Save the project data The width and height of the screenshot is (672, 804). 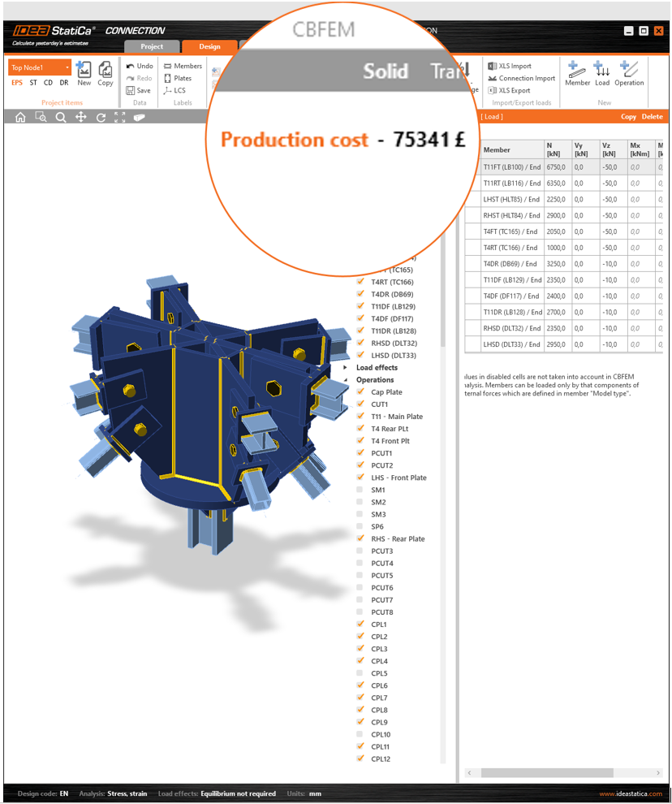coord(139,90)
